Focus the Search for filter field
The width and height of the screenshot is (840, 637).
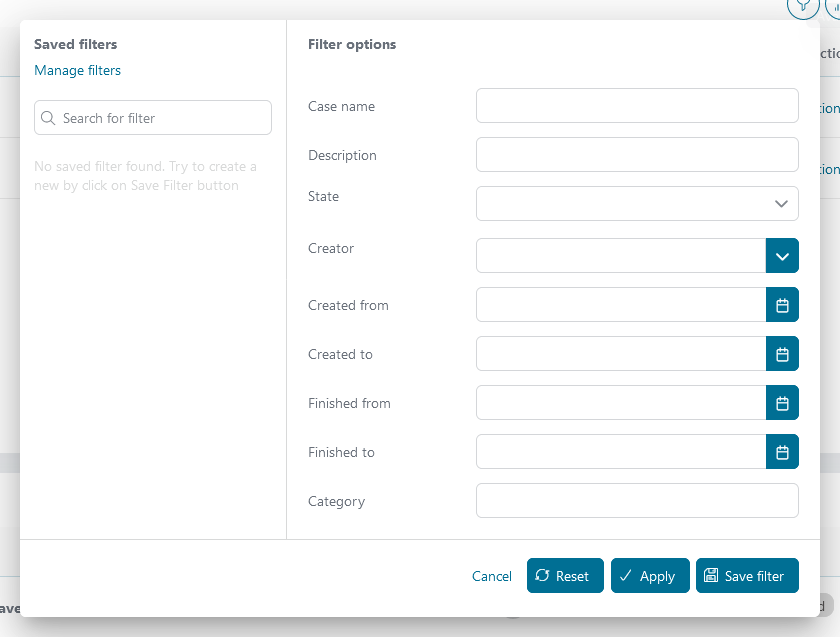click(153, 118)
